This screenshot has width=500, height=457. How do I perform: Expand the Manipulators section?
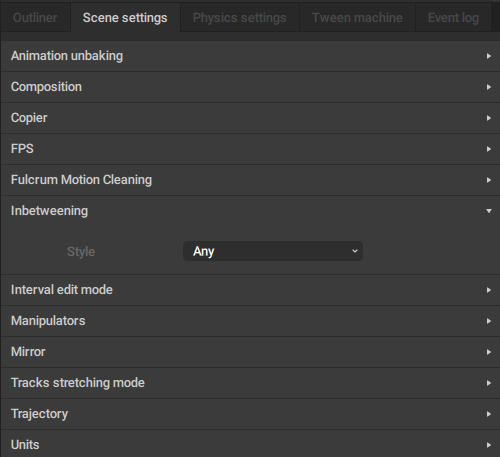coord(250,321)
